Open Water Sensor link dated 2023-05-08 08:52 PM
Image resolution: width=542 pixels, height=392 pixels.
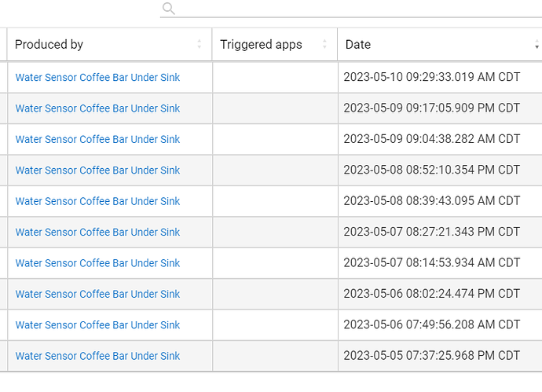click(97, 170)
